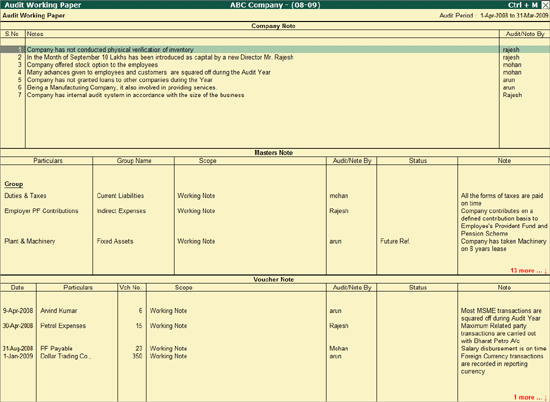Click the note 'All the forms of taxes are paid on time'
Viewport: 550px width, 402px height.
coord(502,200)
